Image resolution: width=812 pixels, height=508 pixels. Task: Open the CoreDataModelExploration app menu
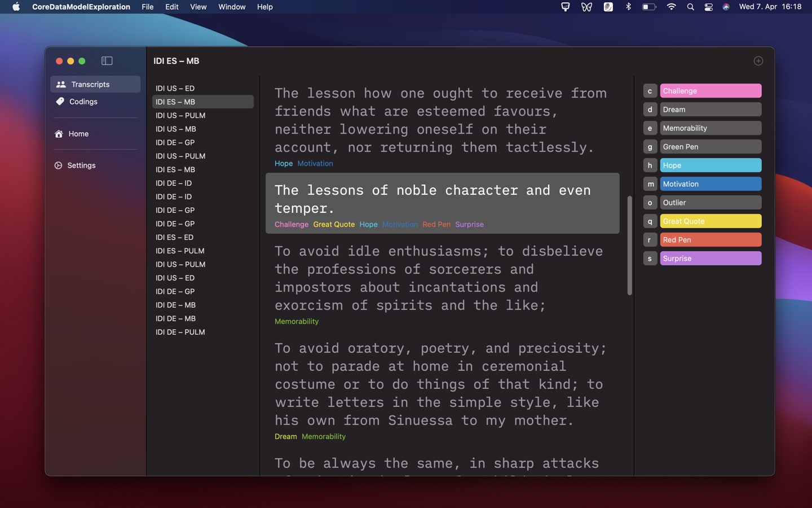(x=81, y=7)
